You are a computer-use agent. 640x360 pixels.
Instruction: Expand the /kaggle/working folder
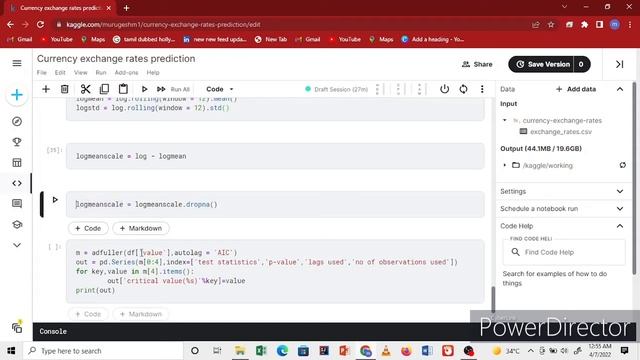(504, 165)
